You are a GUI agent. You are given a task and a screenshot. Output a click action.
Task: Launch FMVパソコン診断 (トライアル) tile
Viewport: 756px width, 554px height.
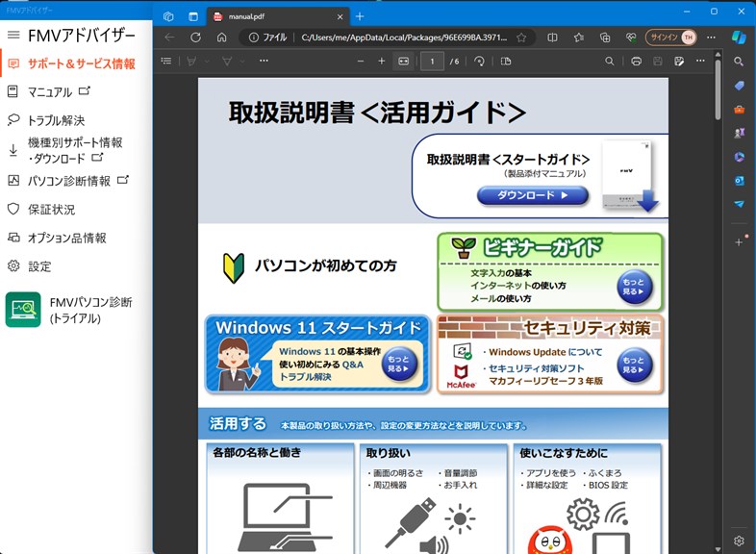click(70, 310)
